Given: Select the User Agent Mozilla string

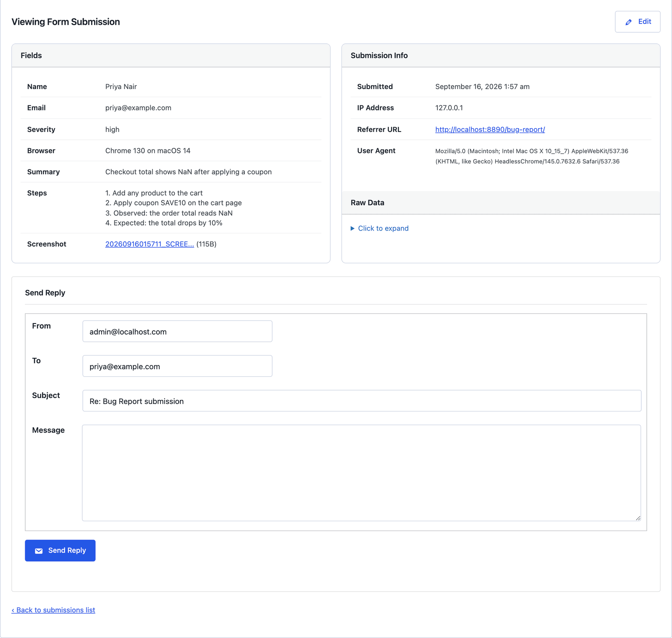Looking at the screenshot, I should pyautogui.click(x=532, y=156).
